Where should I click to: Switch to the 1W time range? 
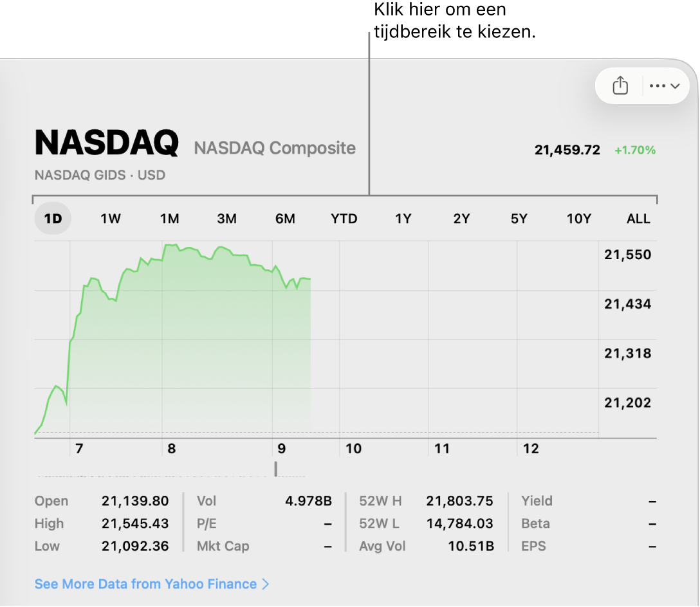(110, 219)
